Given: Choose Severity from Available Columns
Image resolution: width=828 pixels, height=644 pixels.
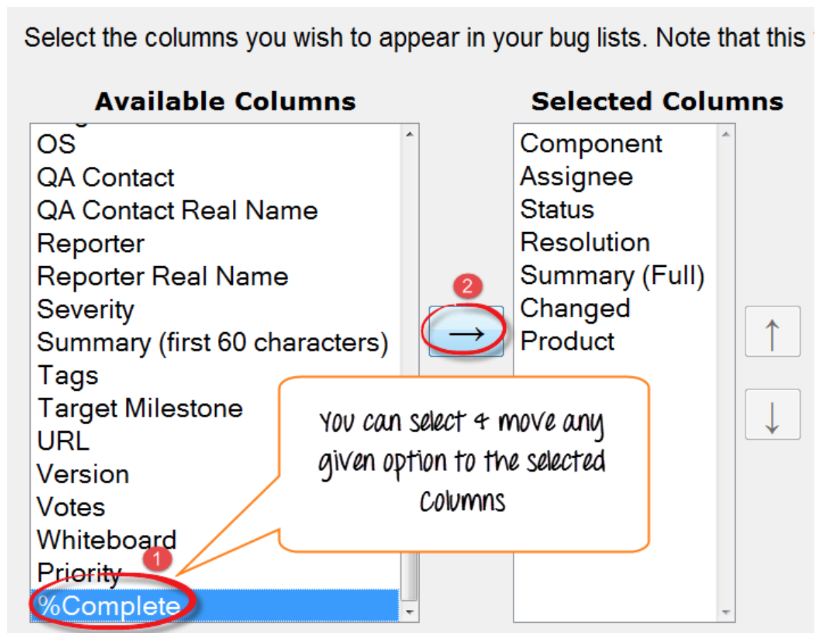Looking at the screenshot, I should (86, 310).
